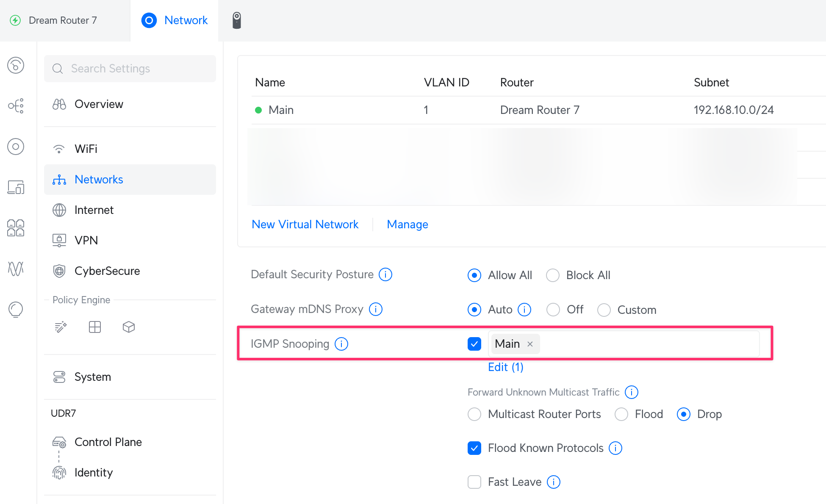Enable the Fast Leave checkbox
The image size is (826, 504).
(474, 482)
